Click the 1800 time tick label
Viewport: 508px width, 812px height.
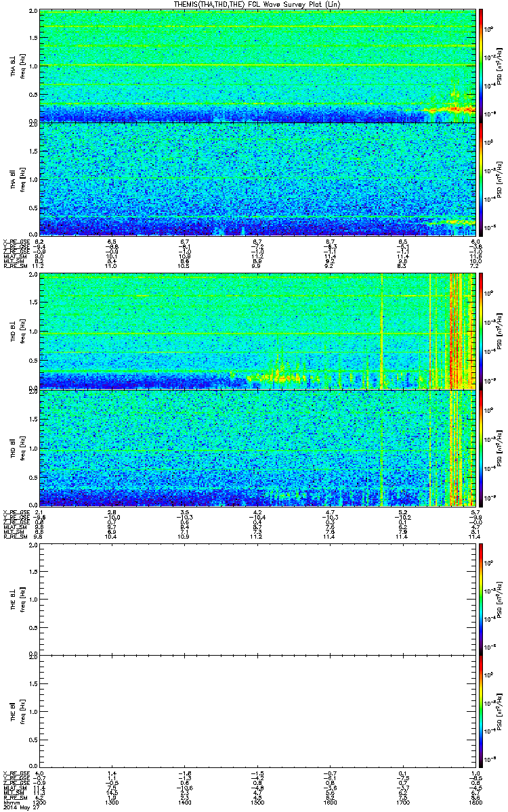pyautogui.click(x=475, y=801)
